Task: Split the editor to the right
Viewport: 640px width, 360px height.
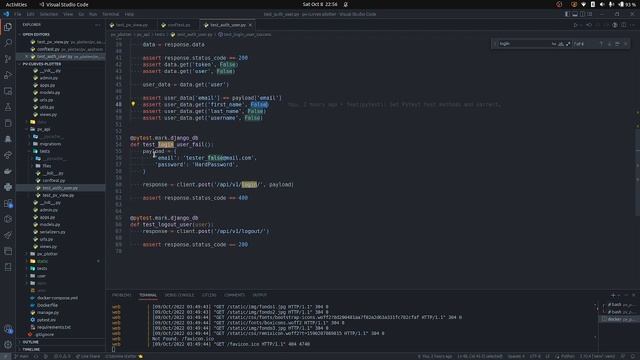Action: coord(624,25)
